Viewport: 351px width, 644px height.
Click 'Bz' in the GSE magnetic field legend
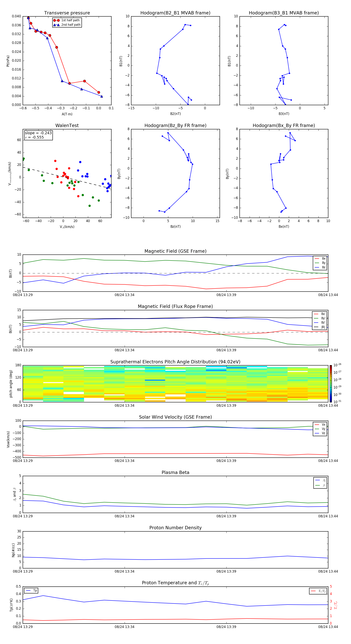(x=320, y=268)
